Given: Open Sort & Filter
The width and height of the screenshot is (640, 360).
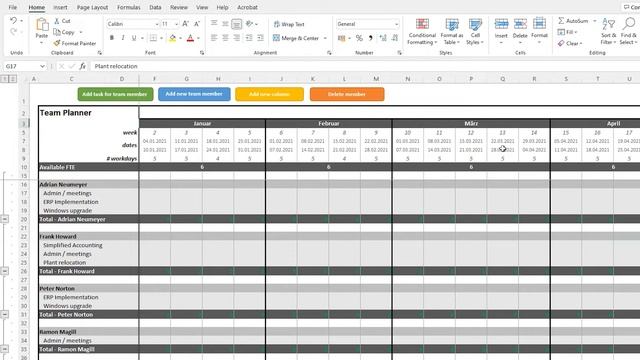Looking at the screenshot, I should point(608,31).
